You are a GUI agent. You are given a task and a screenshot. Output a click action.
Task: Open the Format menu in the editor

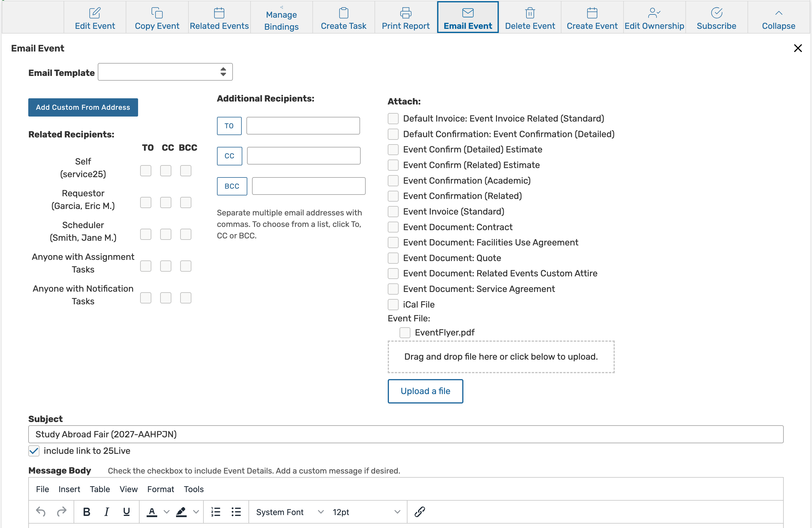[x=160, y=489]
